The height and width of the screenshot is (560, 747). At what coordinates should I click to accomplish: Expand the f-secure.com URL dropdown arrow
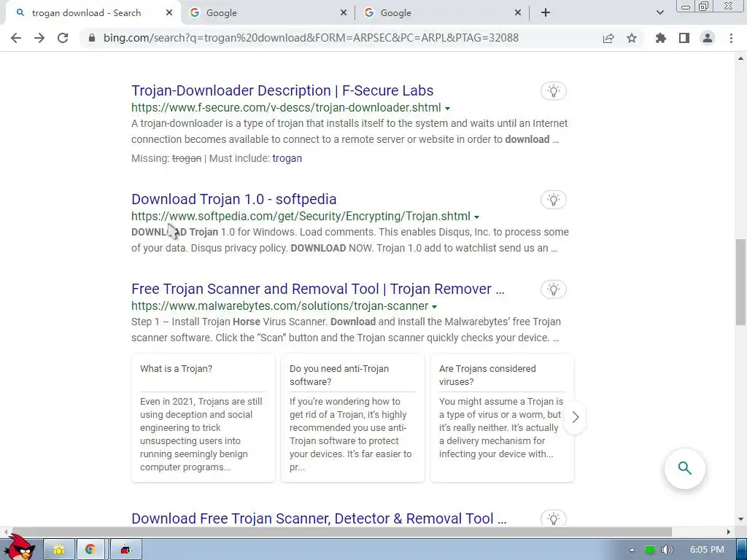pyautogui.click(x=447, y=109)
